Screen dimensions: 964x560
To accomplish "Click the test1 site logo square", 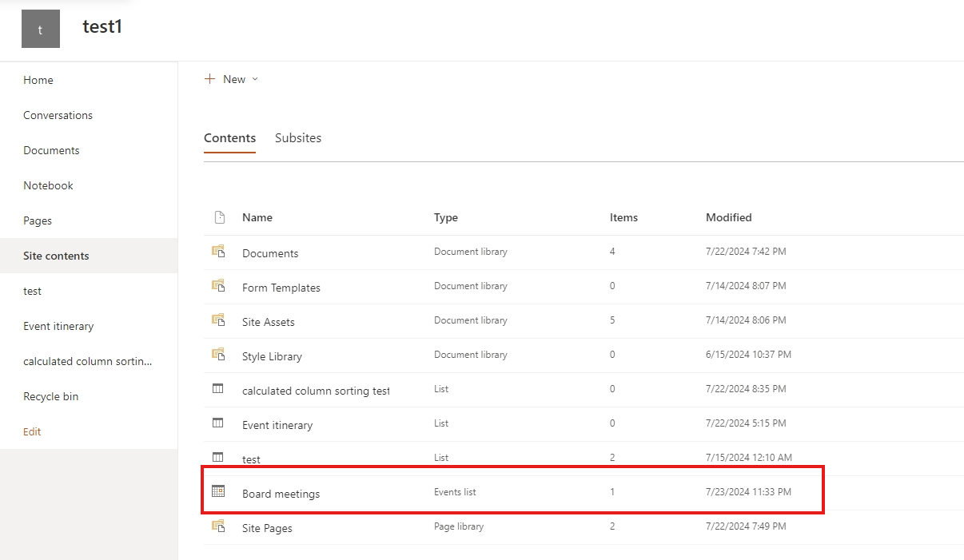I will [x=40, y=29].
